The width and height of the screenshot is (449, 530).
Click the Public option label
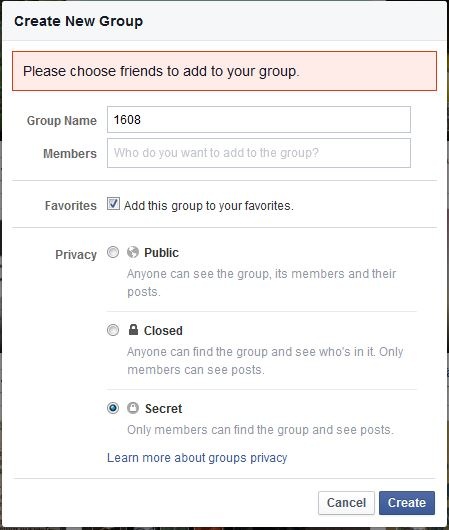tap(161, 252)
